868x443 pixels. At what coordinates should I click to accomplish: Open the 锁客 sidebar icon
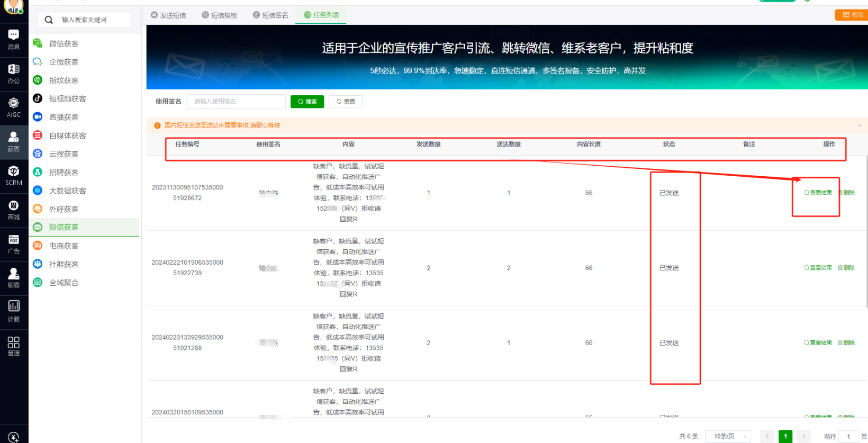click(x=14, y=278)
